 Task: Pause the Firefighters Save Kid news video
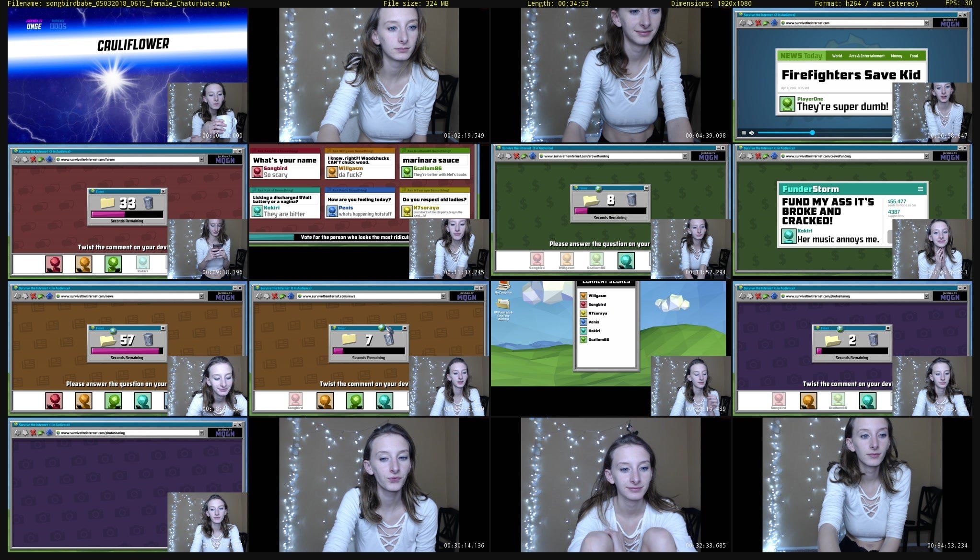pyautogui.click(x=744, y=133)
